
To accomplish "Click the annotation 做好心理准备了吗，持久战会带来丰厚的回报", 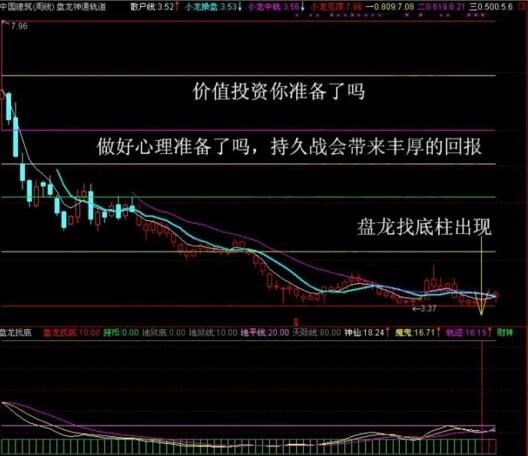I will point(289,146).
